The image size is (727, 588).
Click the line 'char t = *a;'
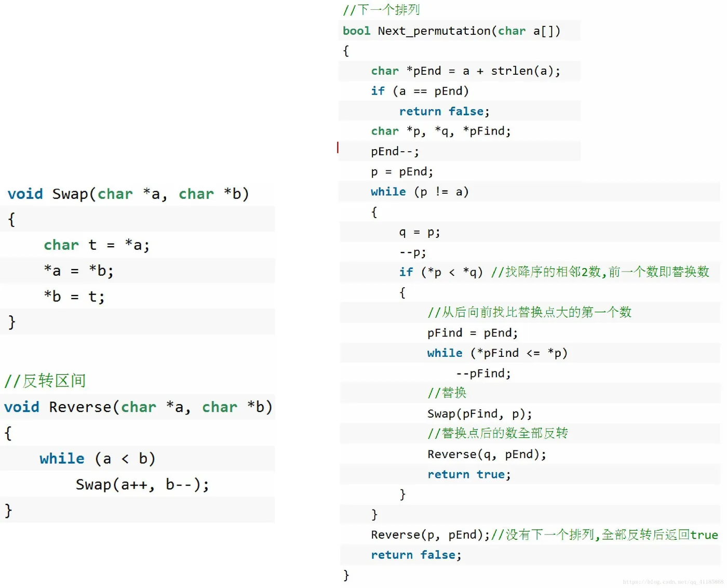(x=97, y=245)
